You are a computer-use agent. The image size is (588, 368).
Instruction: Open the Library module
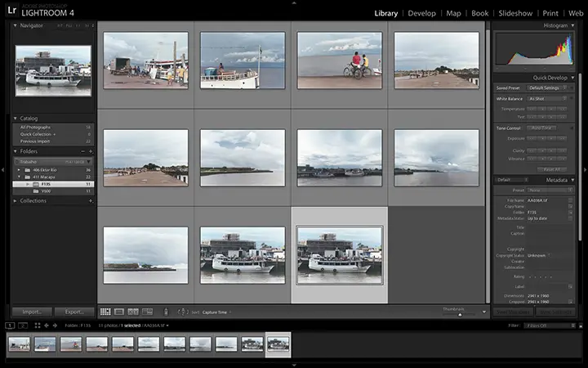click(x=385, y=13)
